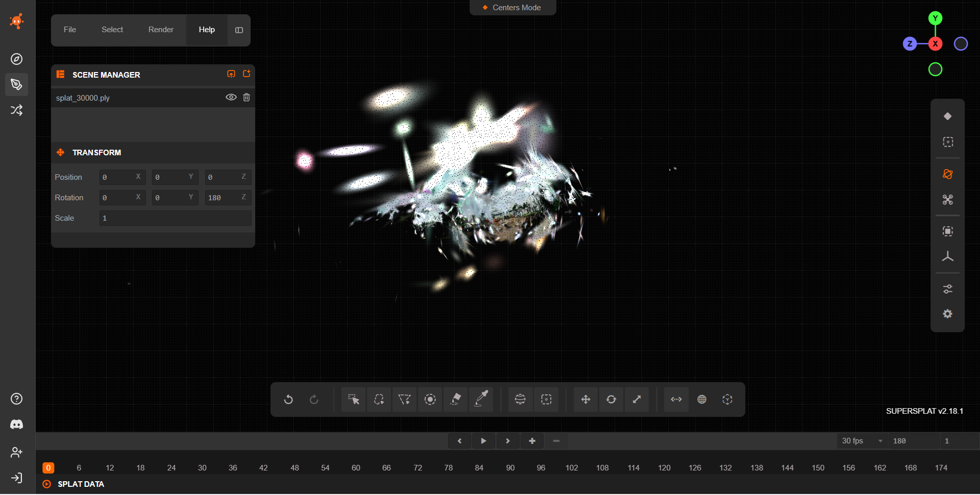Open the settings gear in right toolbar
980x495 pixels.
(x=948, y=314)
